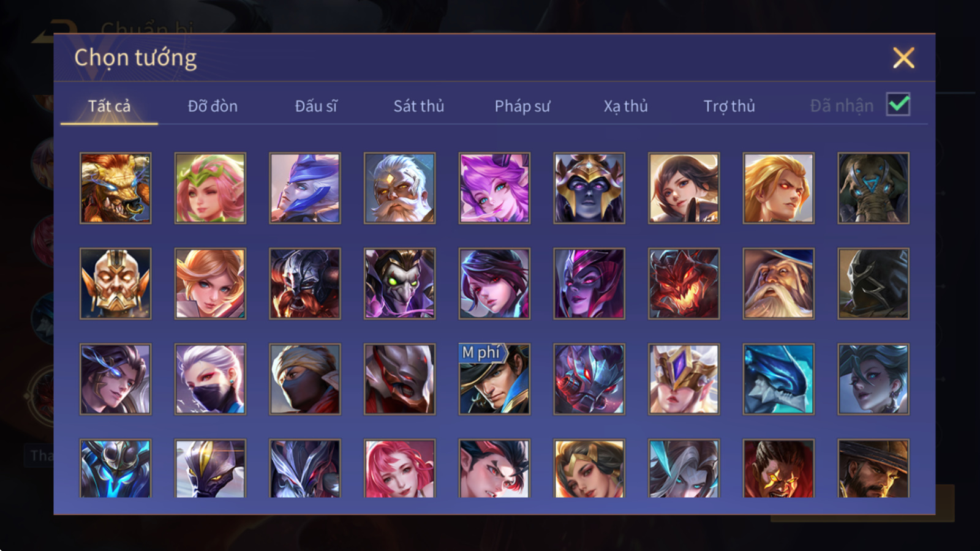
Task: Choose the hero marked 'M phí'
Action: point(494,379)
